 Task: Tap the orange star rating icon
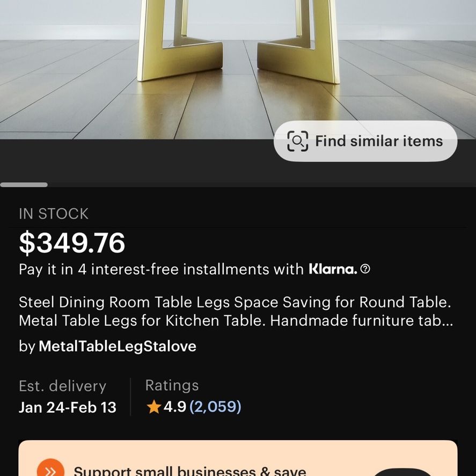tap(153, 407)
